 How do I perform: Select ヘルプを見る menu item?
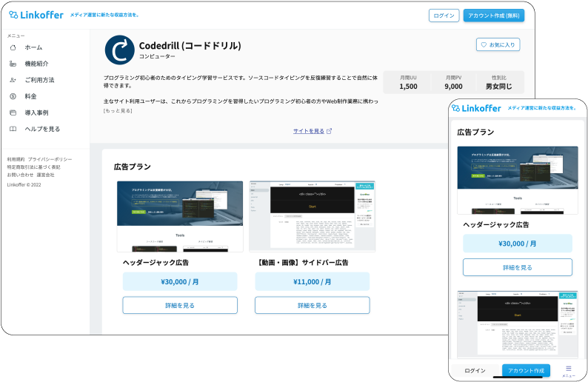[x=42, y=129]
